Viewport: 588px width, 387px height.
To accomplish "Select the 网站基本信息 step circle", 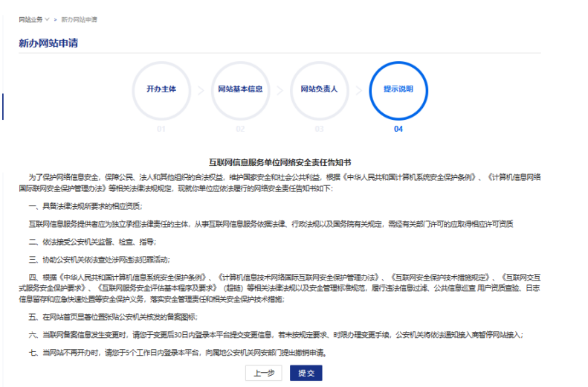I will pyautogui.click(x=240, y=89).
